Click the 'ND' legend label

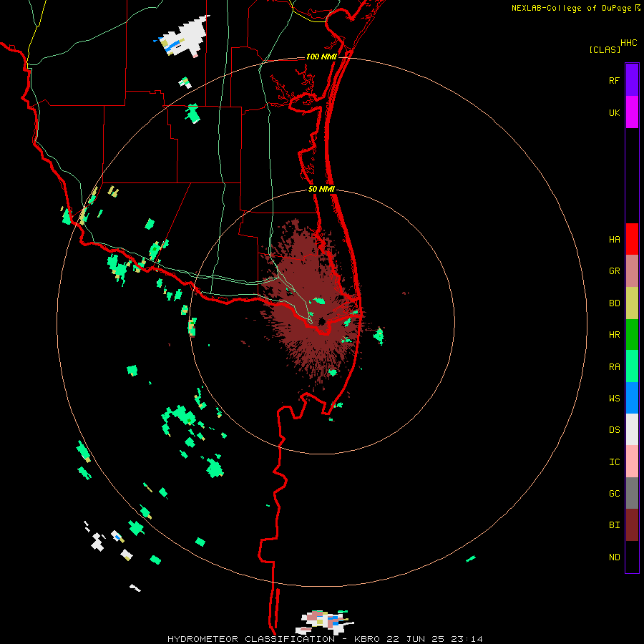(614, 557)
